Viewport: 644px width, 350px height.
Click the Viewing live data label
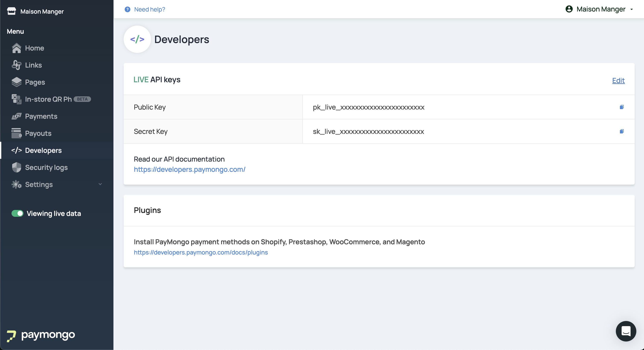(54, 213)
